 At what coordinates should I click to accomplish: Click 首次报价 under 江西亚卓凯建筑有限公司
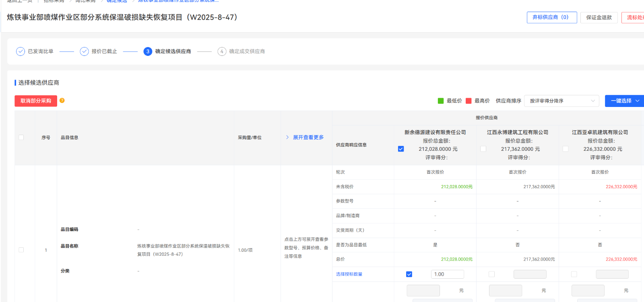tap(600, 172)
